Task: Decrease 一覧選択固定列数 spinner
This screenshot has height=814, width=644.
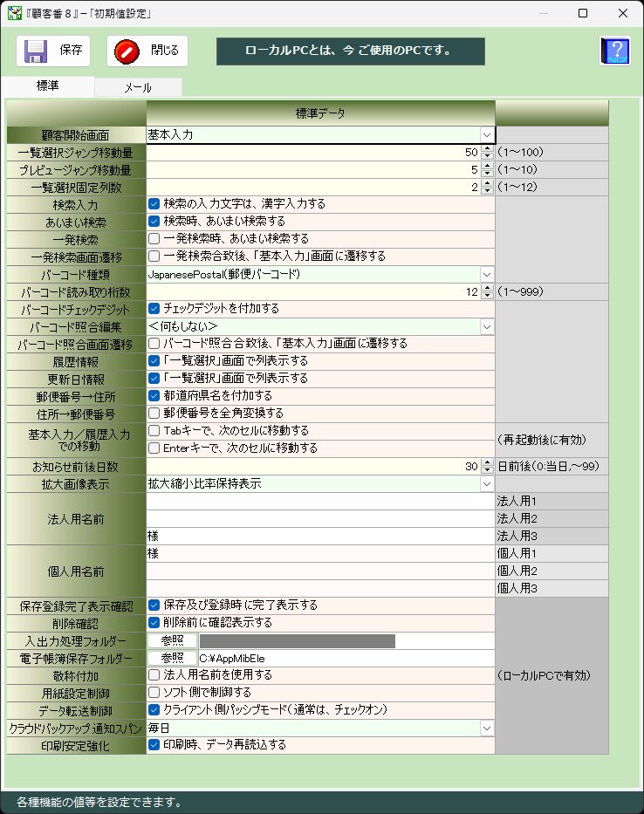Action: pos(487,191)
